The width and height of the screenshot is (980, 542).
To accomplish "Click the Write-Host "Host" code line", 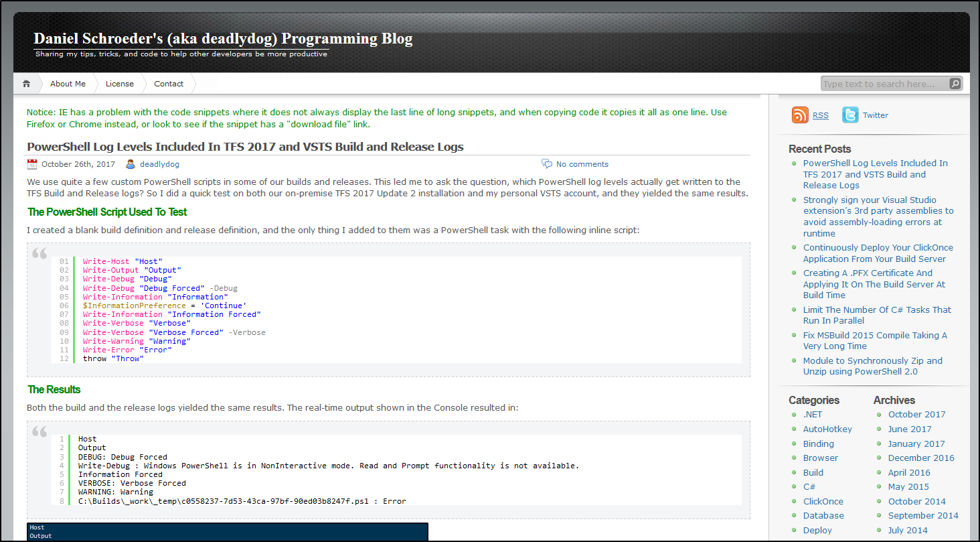I will 122,261.
